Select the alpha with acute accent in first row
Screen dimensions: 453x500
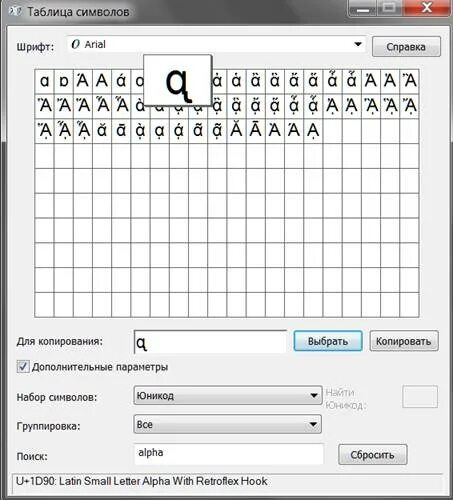[121, 82]
